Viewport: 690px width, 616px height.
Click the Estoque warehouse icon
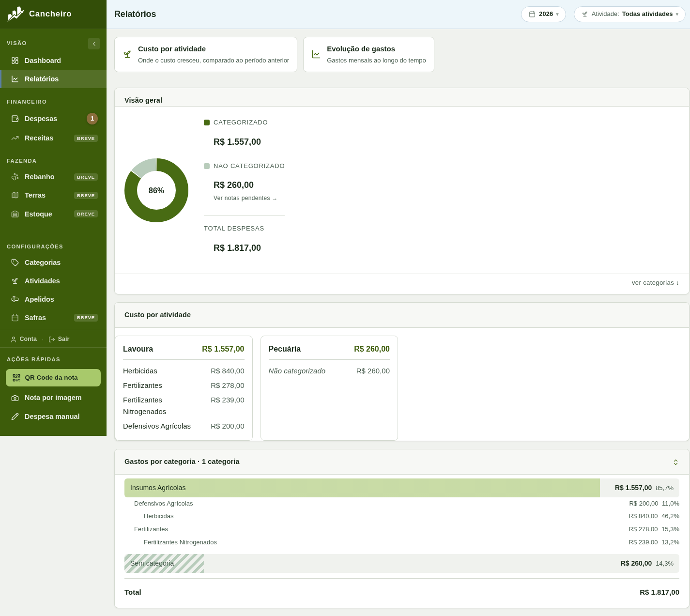(15, 214)
